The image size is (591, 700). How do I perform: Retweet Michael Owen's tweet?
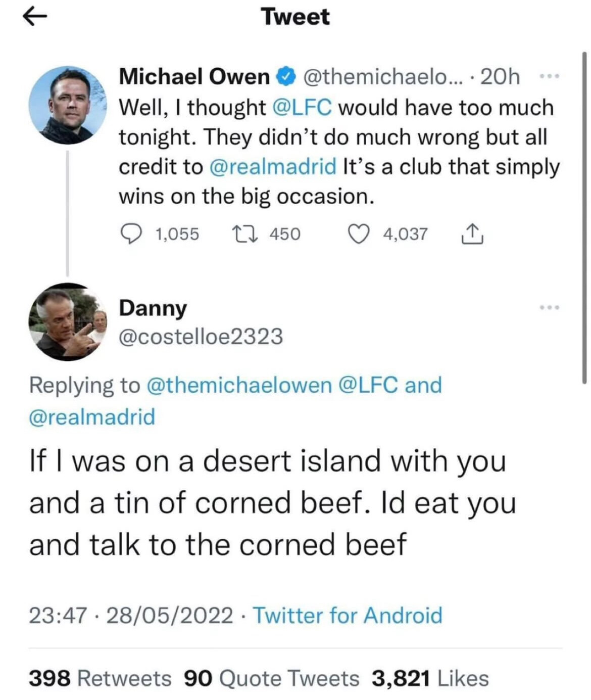click(x=245, y=234)
